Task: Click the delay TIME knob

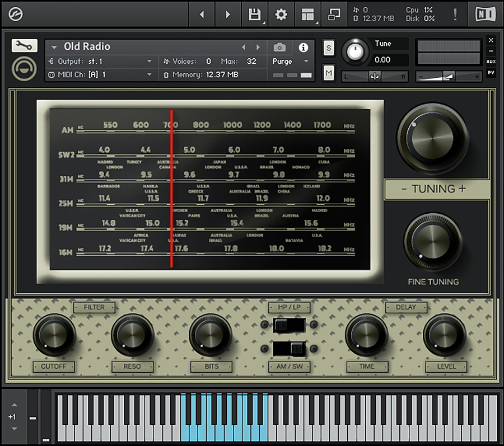Action: point(366,335)
